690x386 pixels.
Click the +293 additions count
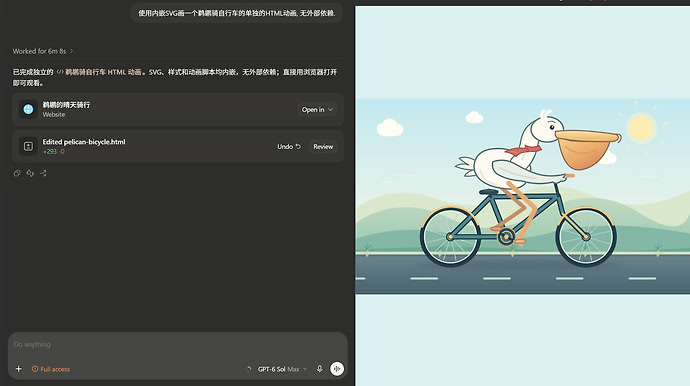(50, 151)
